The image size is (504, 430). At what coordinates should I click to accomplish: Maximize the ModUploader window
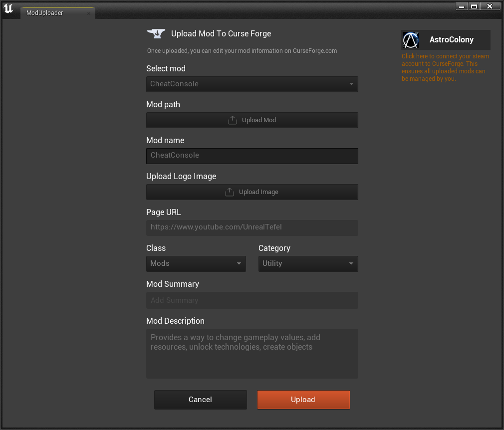tap(474, 6)
